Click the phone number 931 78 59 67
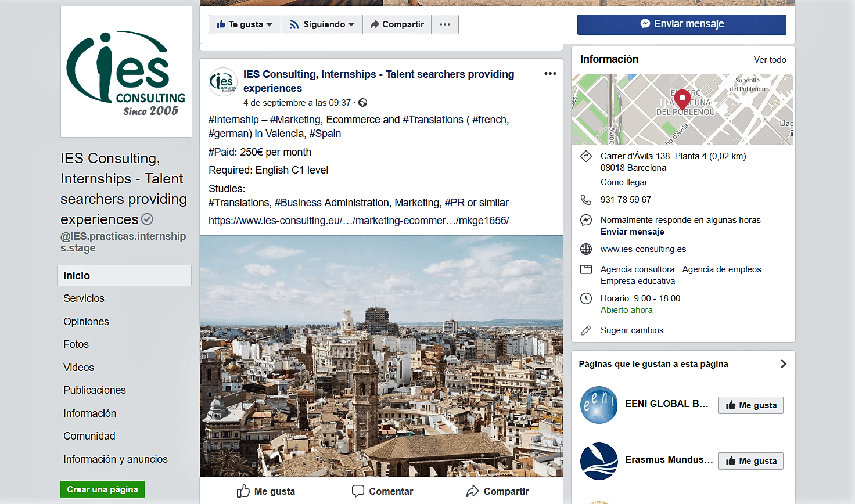 (x=626, y=200)
